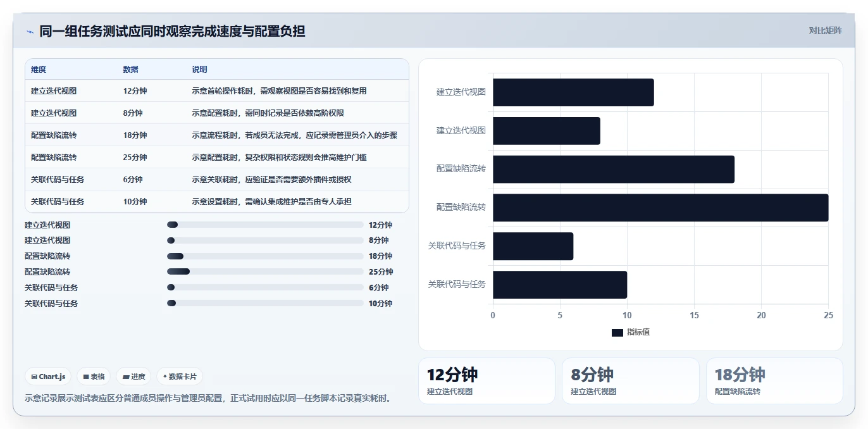Click the 5 tick label on chart axis
Image resolution: width=868 pixels, height=429 pixels.
point(560,315)
